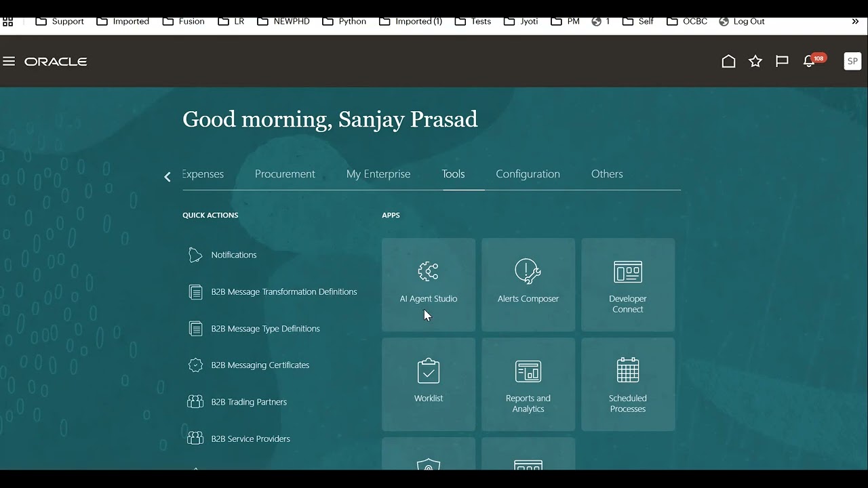The image size is (868, 488).
Task: Click B2B Message Type Definitions icon
Action: pos(195,329)
